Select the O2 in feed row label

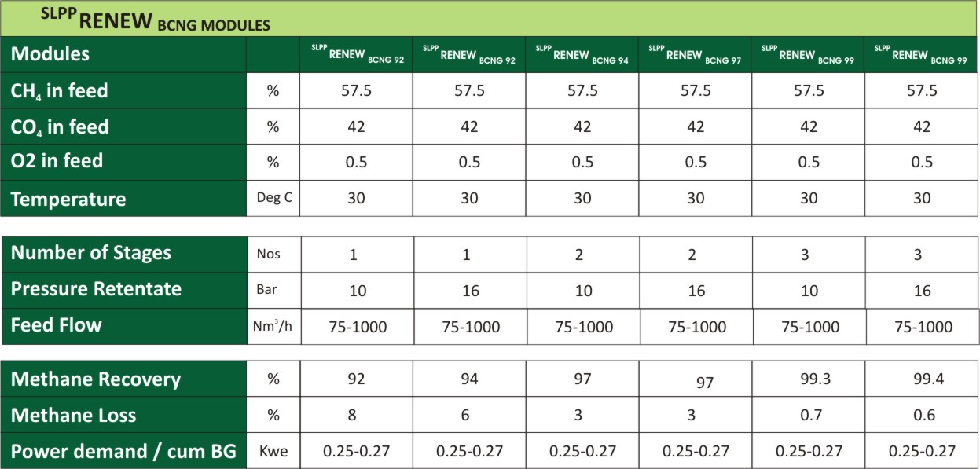click(57, 161)
